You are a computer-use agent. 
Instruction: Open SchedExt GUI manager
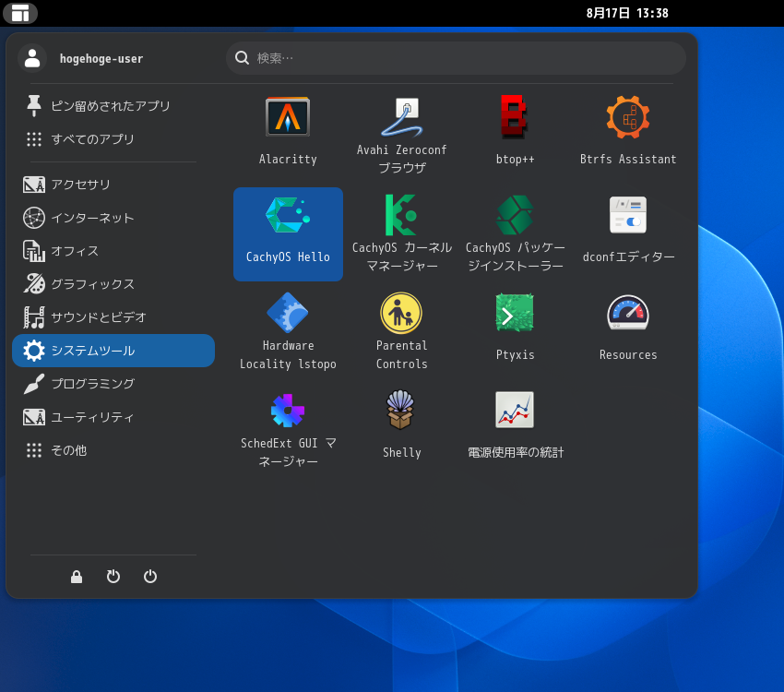coord(288,429)
